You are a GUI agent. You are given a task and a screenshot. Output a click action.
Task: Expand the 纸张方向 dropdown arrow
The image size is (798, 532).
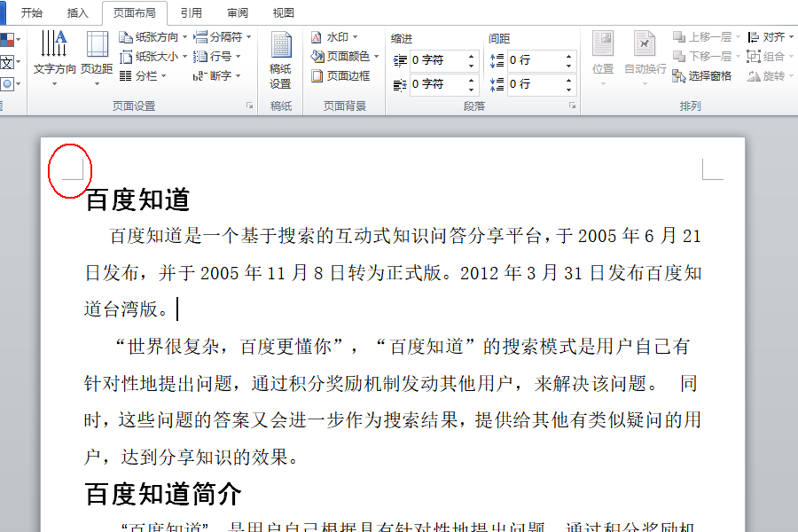point(184,37)
